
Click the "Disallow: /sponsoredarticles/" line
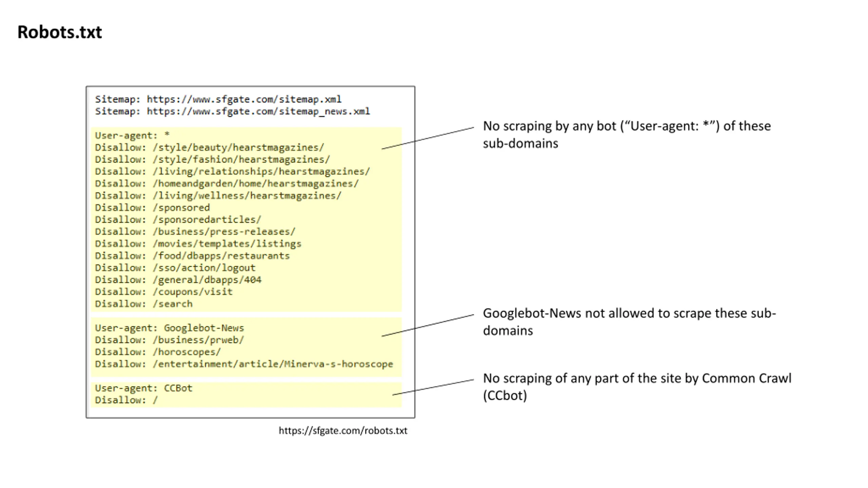(x=178, y=220)
